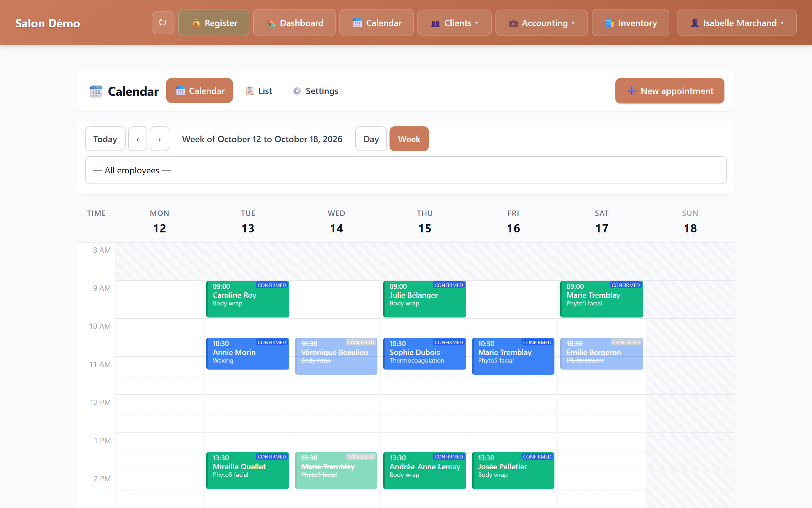Open Calendar in top navigation
Screen dimensions: 812x508
[377, 23]
